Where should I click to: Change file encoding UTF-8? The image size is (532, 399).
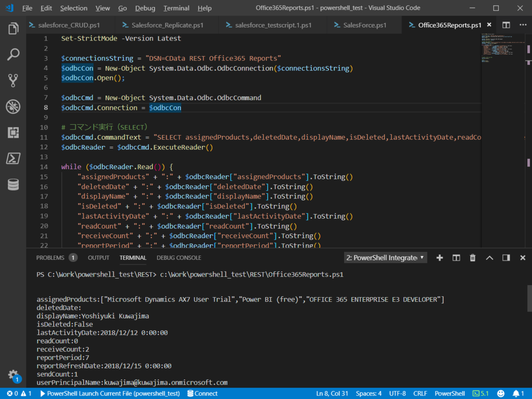(x=397, y=394)
